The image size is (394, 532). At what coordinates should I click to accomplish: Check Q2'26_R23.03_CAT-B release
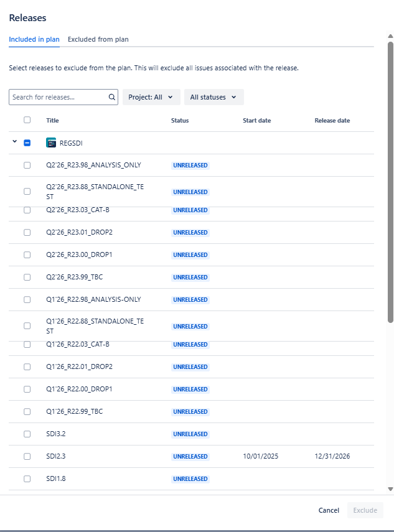(27, 210)
